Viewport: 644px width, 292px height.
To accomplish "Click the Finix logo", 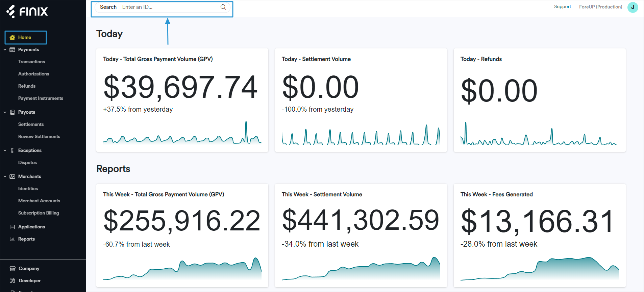I will (x=27, y=12).
